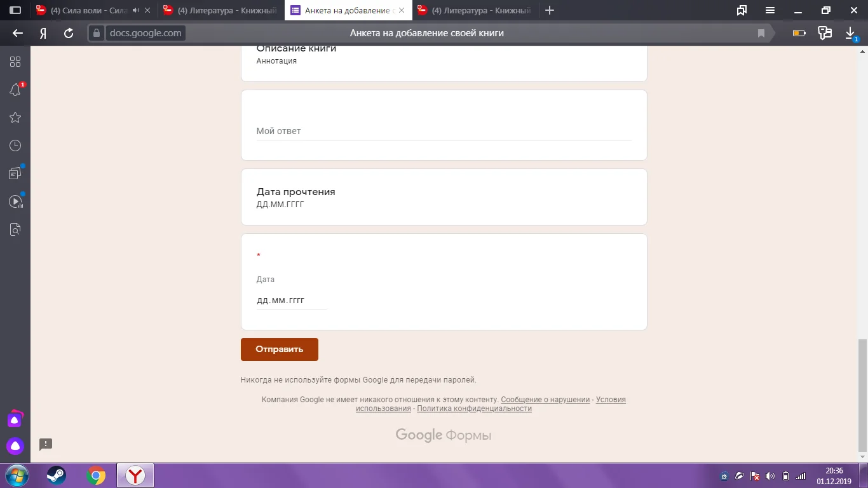Click the Yandex Browser taskbar icon
The width and height of the screenshot is (868, 488).
(x=135, y=475)
